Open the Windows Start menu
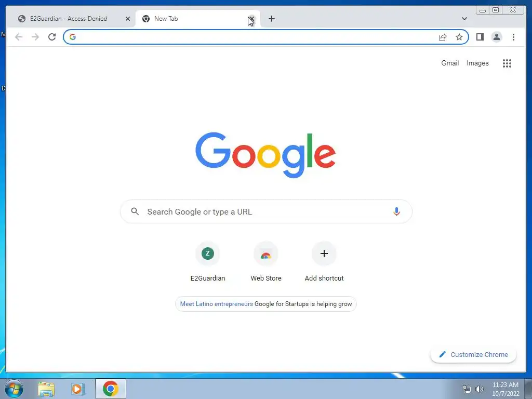This screenshot has height=399, width=532. tap(14, 389)
